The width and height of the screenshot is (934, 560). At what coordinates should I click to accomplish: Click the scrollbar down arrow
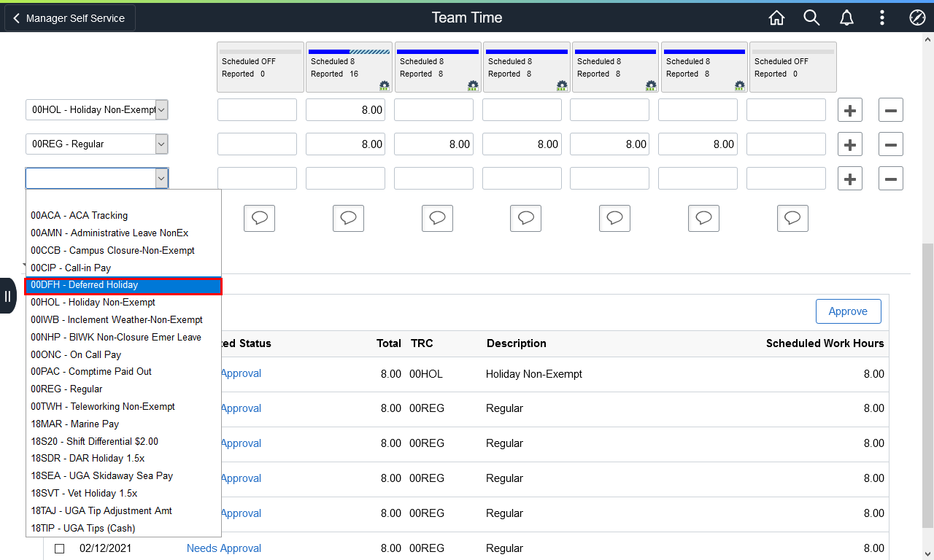[x=927, y=553]
